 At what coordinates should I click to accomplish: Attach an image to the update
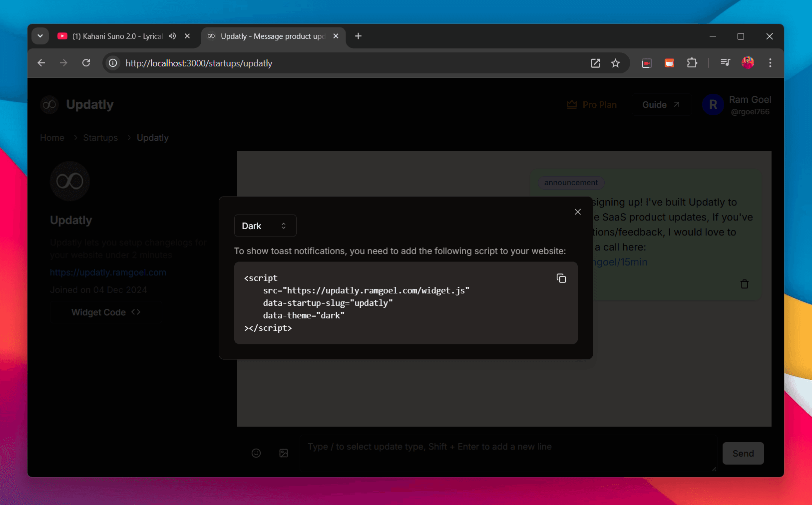284,453
